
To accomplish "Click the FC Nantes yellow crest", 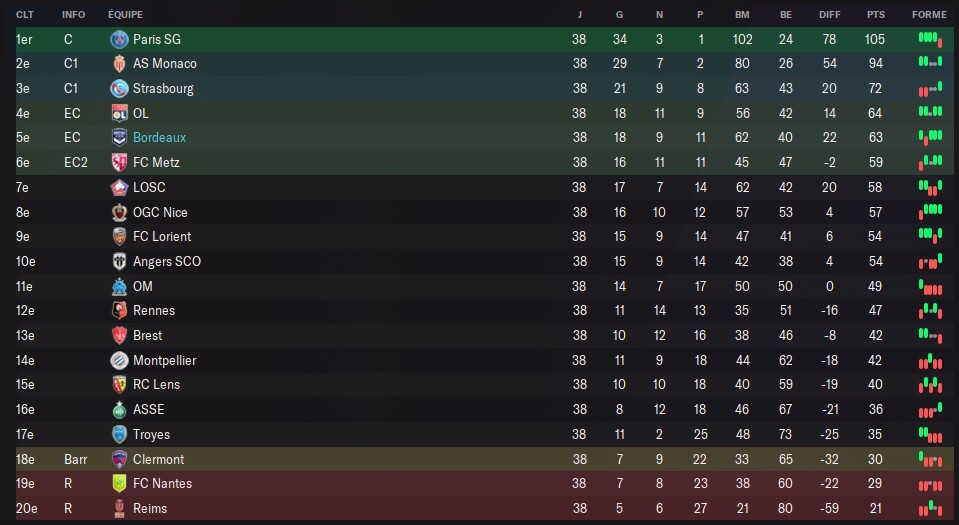I will pos(119,484).
